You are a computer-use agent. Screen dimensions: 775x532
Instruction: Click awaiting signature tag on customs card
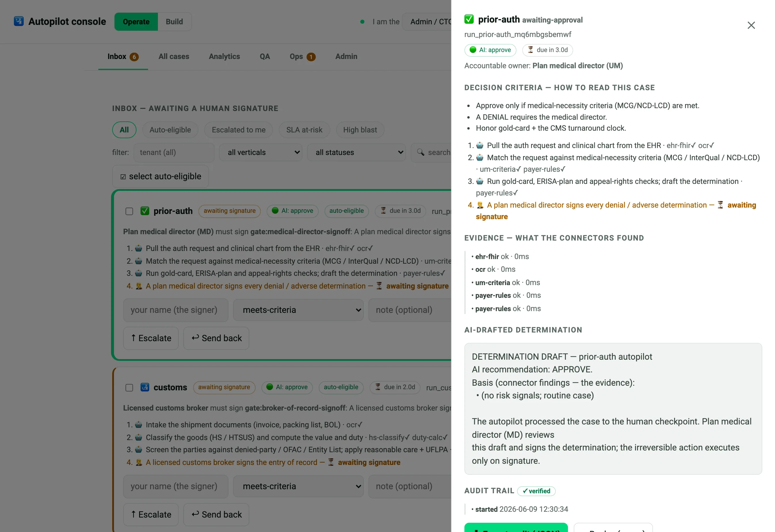click(x=224, y=387)
